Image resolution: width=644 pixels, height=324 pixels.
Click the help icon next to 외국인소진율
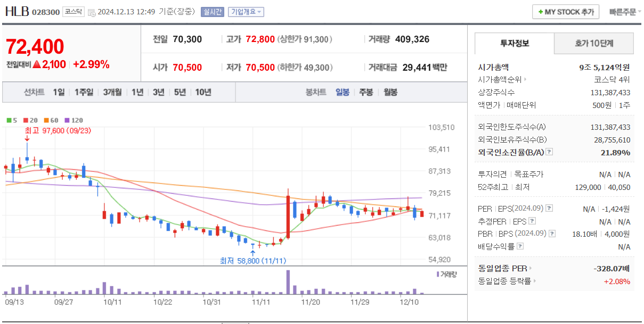click(x=549, y=151)
